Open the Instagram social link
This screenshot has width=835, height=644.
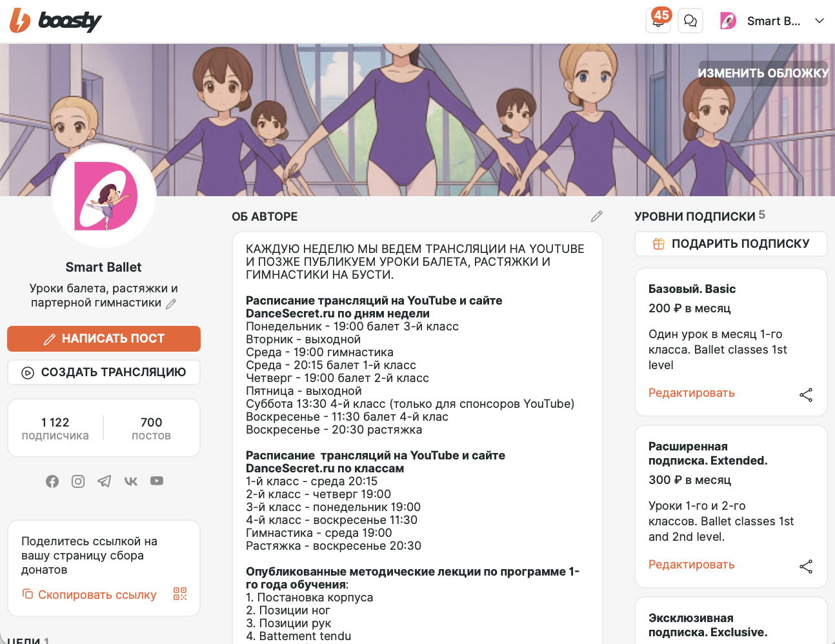[x=78, y=481]
